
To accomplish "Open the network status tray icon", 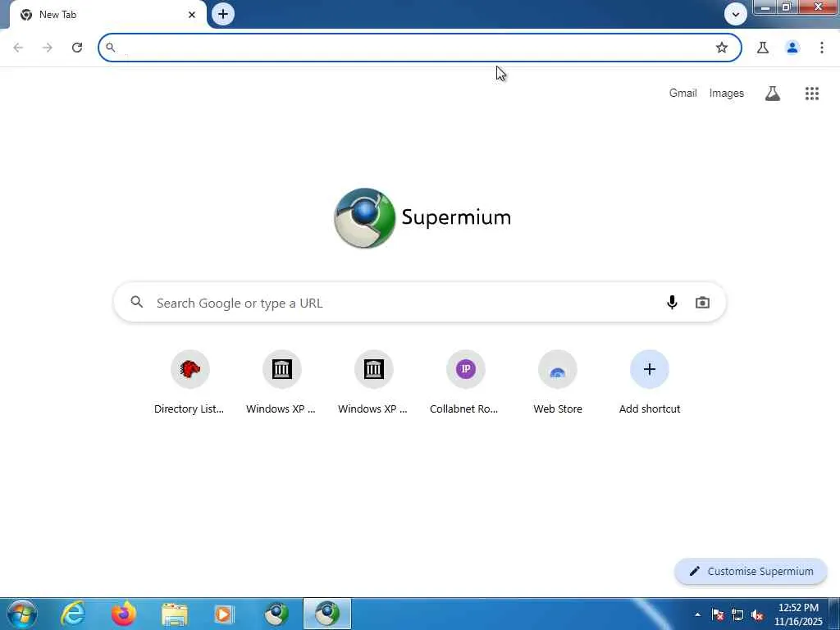I will 737,615.
